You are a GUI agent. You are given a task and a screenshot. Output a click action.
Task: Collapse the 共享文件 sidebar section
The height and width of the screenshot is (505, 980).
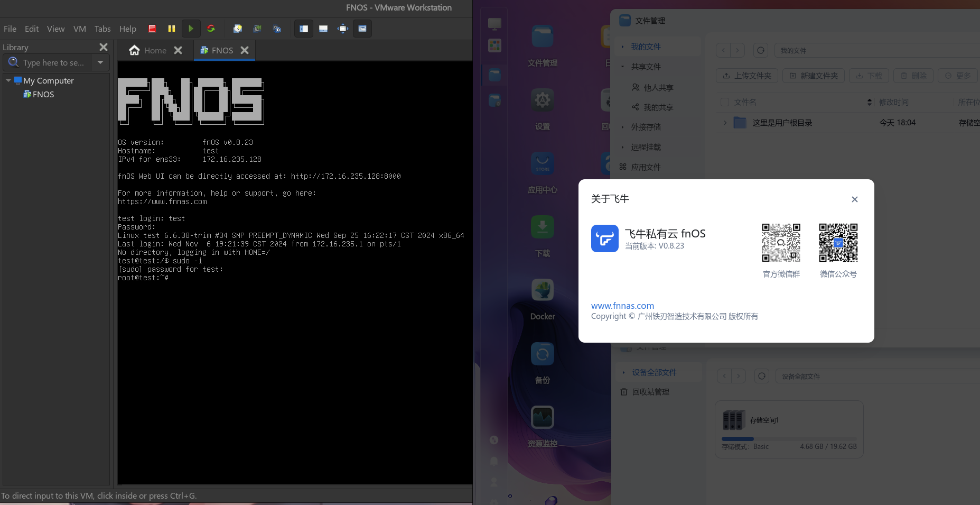623,67
